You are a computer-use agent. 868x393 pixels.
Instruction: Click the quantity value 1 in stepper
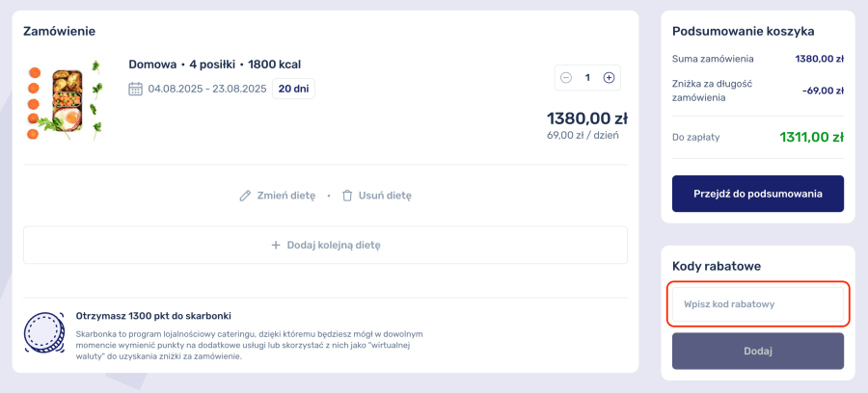(587, 78)
